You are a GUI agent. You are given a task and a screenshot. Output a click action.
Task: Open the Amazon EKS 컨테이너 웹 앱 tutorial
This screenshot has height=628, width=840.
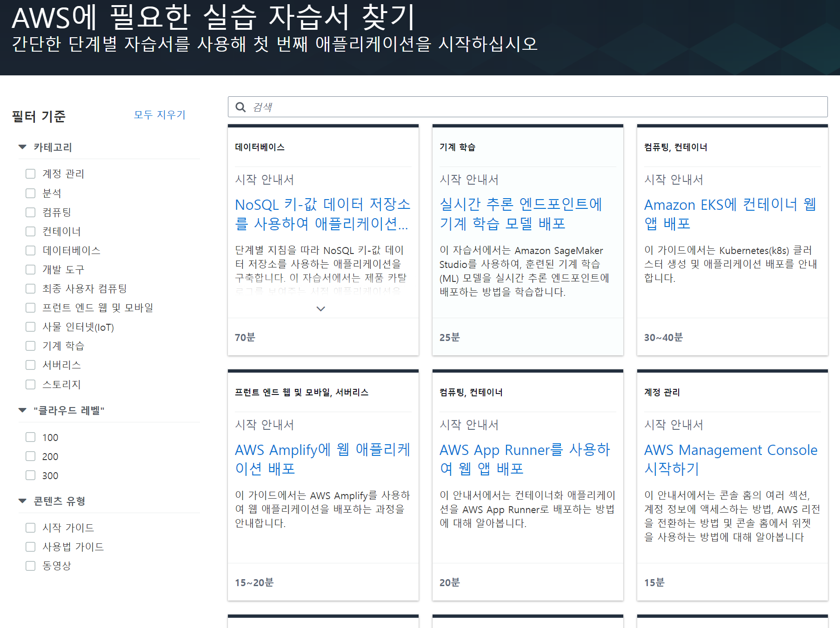(x=730, y=214)
